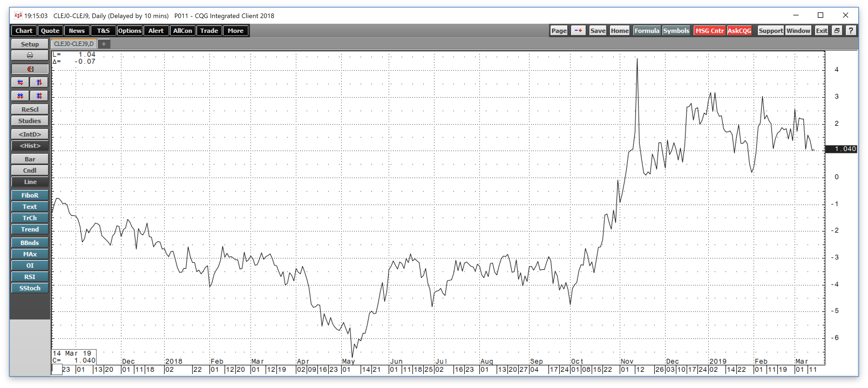Screen dimensions: 868x388
Task: Toggle the Symbols panel
Action: pos(676,30)
